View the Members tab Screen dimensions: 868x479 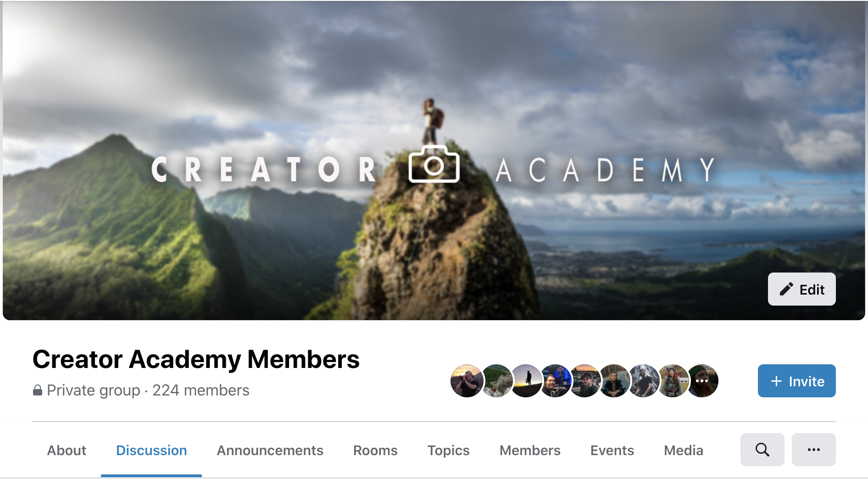coord(530,450)
